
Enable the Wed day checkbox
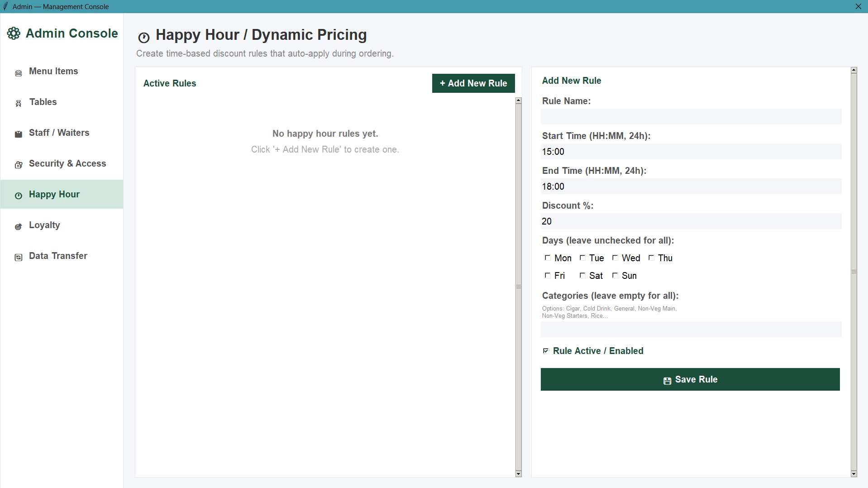point(615,258)
